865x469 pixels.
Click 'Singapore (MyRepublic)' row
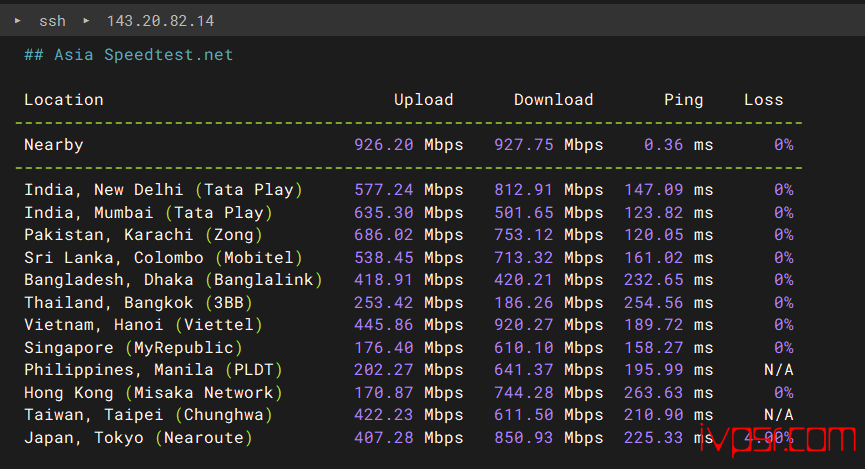(x=134, y=348)
